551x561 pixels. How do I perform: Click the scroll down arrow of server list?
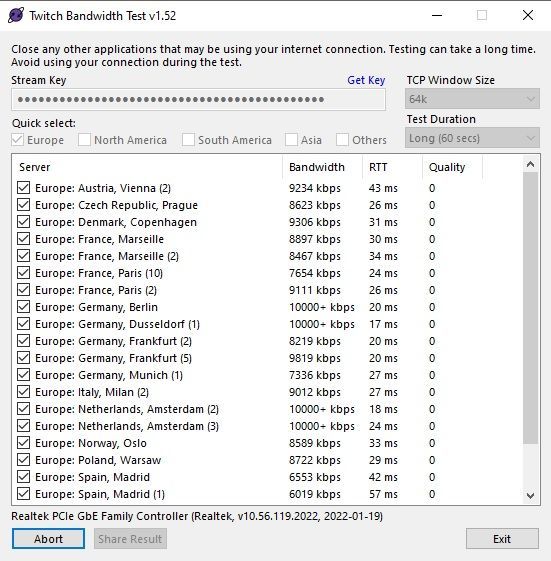click(x=531, y=496)
